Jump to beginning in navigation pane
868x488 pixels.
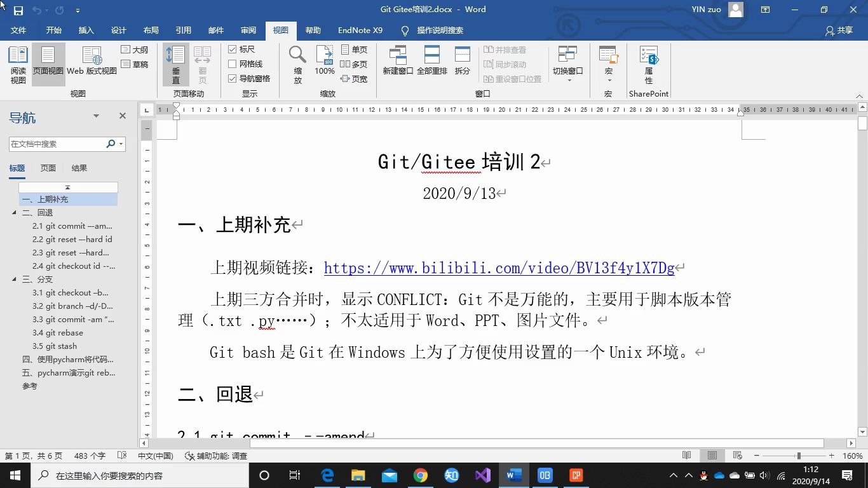click(68, 187)
